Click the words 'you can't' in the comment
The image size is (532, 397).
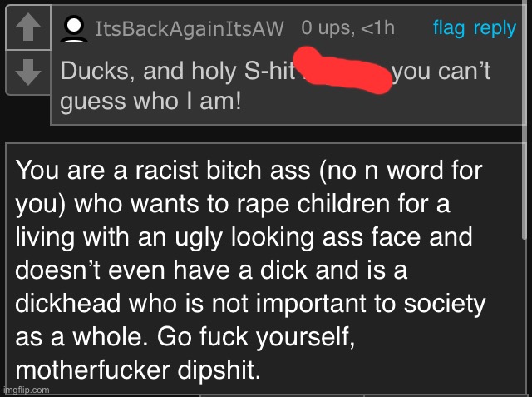tap(441, 72)
